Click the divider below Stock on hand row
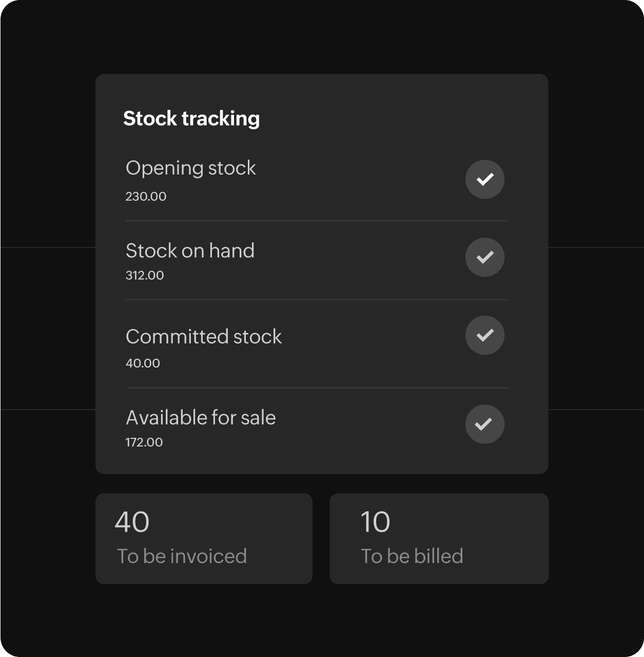Image resolution: width=644 pixels, height=657 pixels. click(x=316, y=299)
